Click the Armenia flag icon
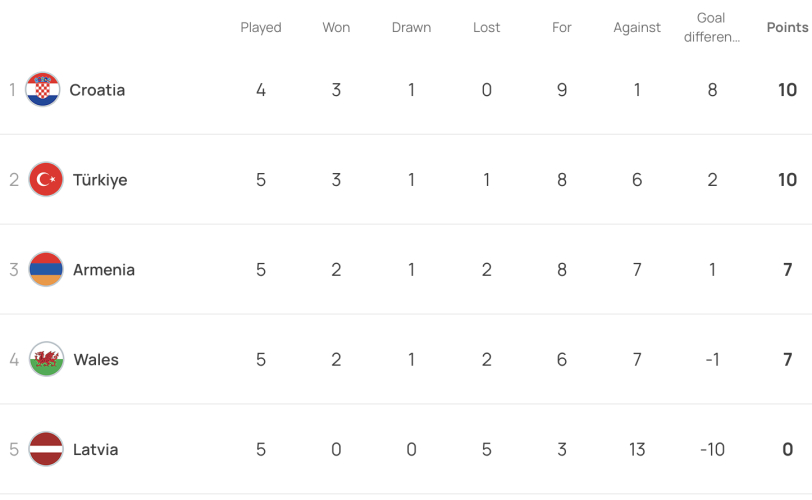 [x=46, y=269]
